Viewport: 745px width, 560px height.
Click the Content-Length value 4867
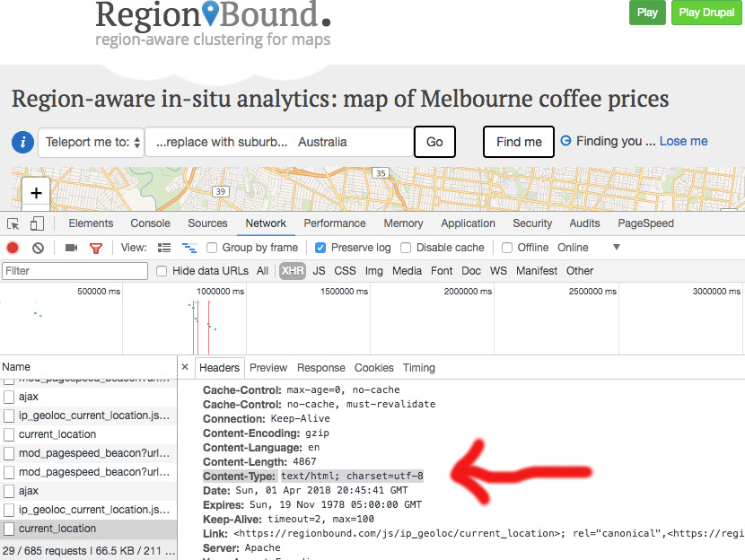pyautogui.click(x=304, y=461)
